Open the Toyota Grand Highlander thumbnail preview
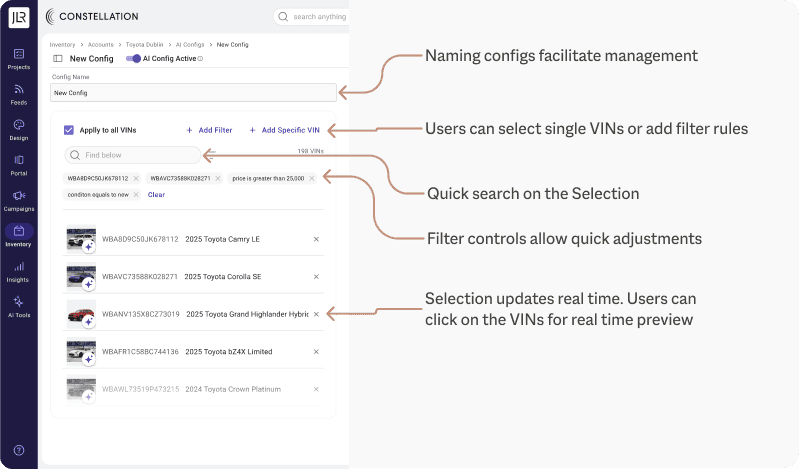 coord(80,314)
